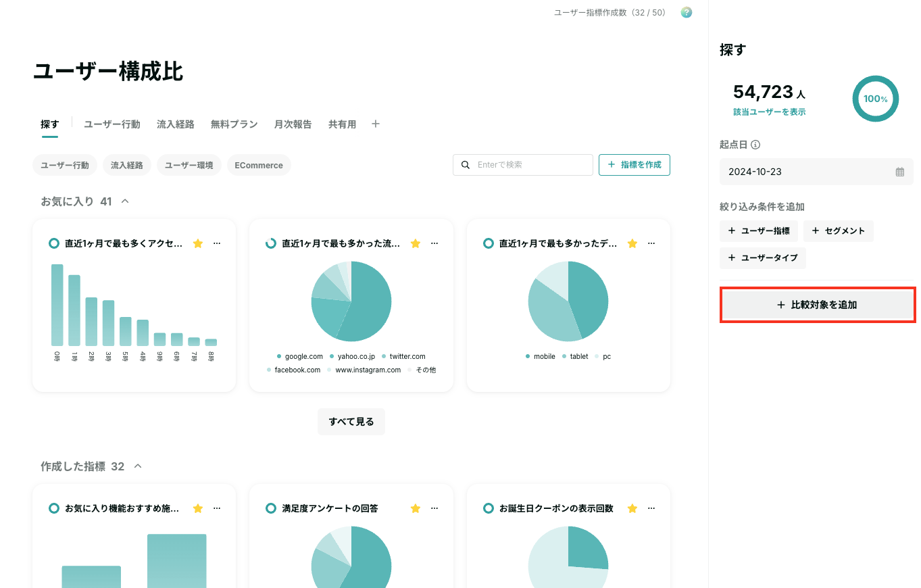Open the 該当ユーザーを表示 link

pos(770,112)
